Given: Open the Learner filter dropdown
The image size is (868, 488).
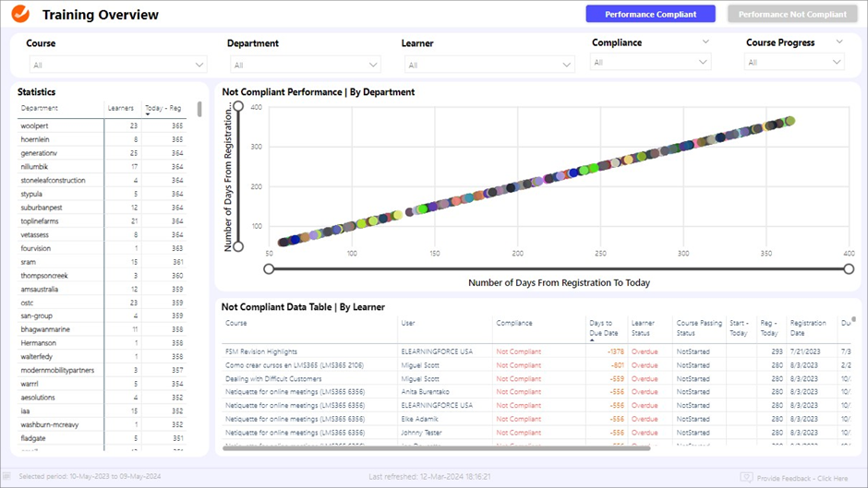Looking at the screenshot, I should (489, 65).
